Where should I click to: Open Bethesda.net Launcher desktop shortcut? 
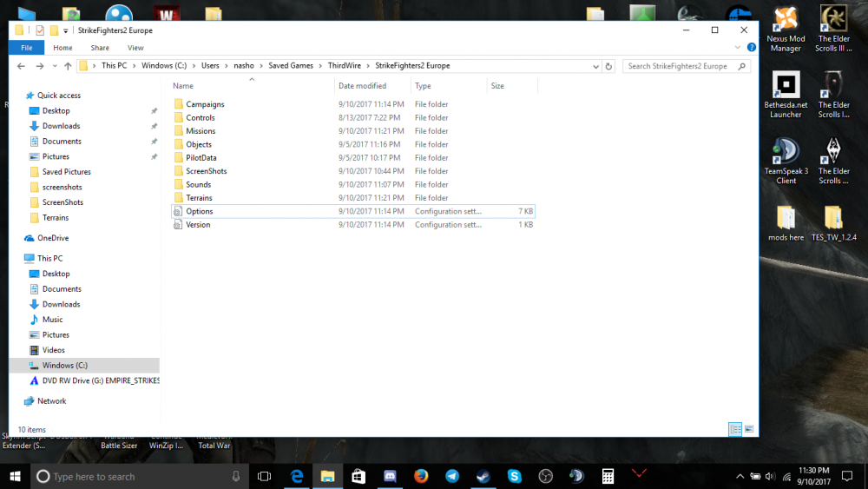point(786,95)
